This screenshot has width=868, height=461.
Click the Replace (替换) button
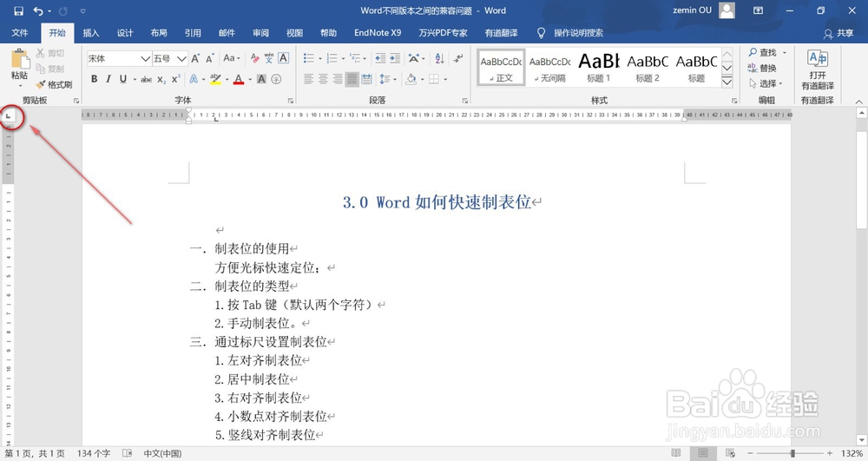pyautogui.click(x=762, y=68)
